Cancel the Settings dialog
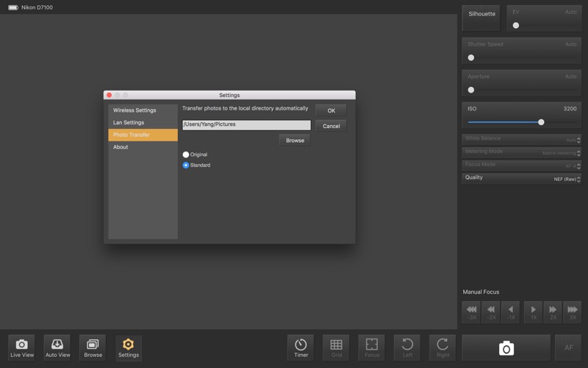 pos(331,126)
